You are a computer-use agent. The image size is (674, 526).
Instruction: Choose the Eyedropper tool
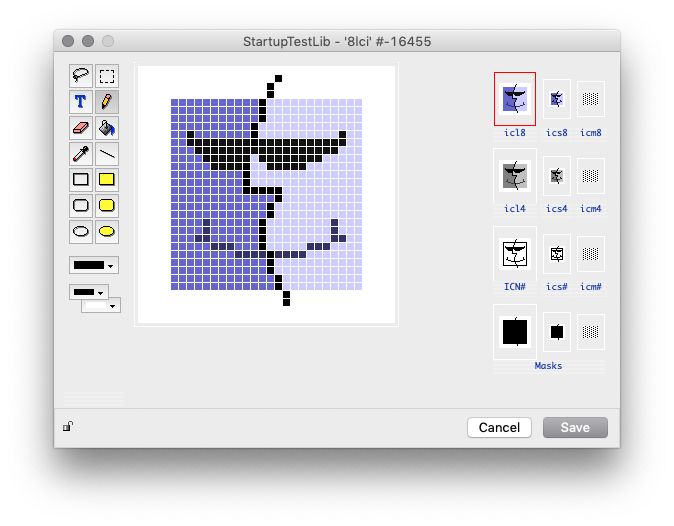[81, 153]
